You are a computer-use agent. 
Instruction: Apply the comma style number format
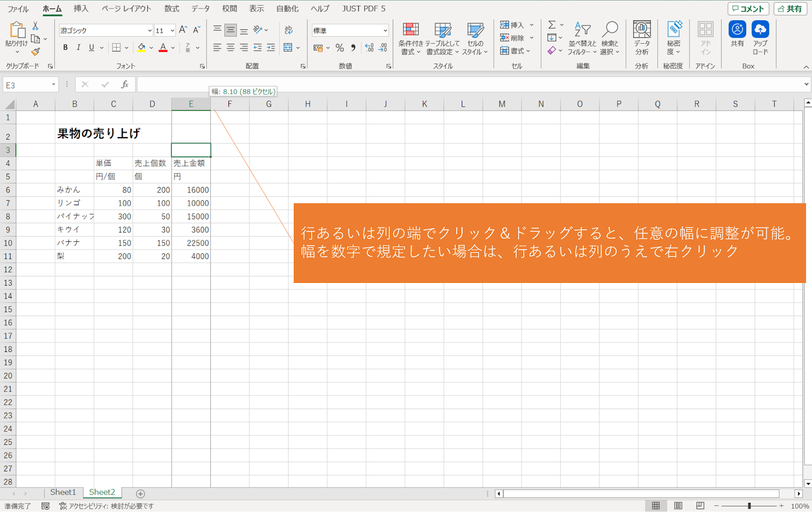click(353, 48)
